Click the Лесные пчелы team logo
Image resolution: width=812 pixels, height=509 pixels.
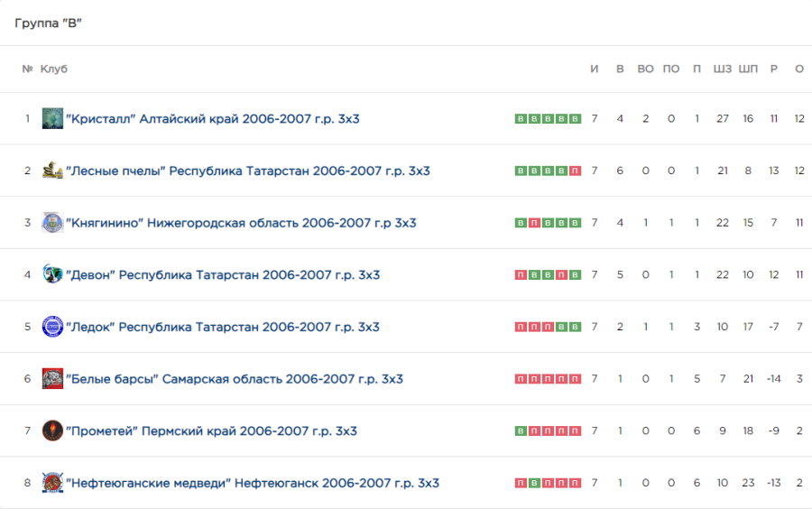coord(52,171)
